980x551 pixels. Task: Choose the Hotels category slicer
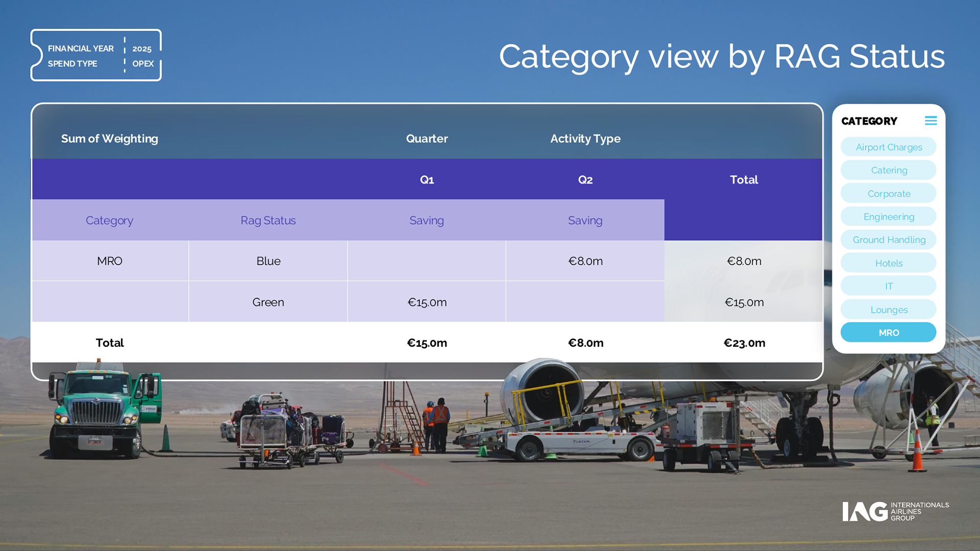(x=888, y=263)
